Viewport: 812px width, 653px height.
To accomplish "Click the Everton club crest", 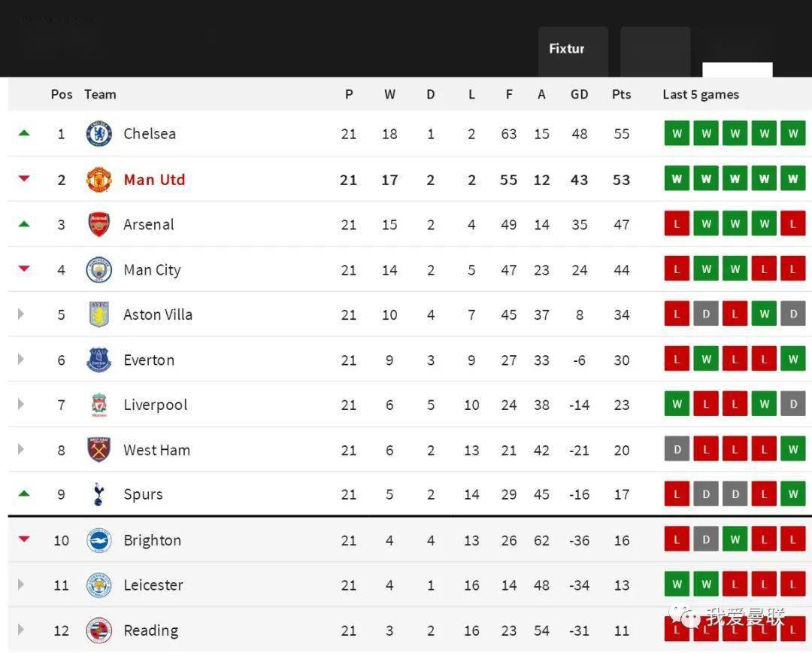I will tap(99, 360).
